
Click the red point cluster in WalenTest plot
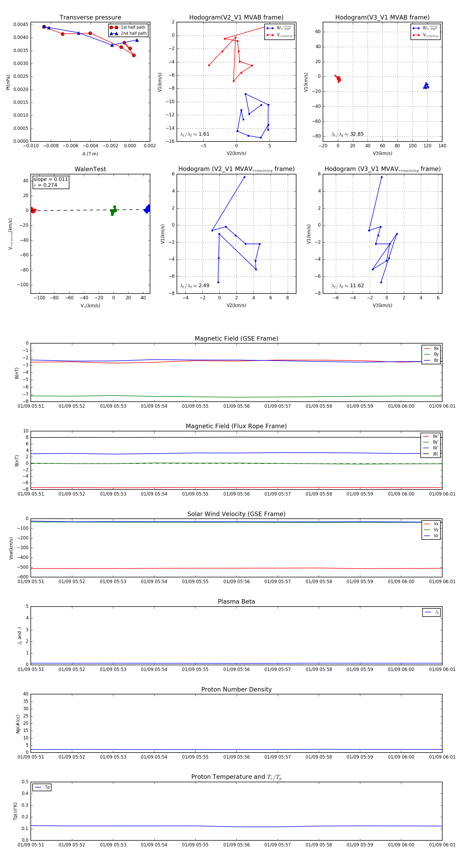(33, 210)
